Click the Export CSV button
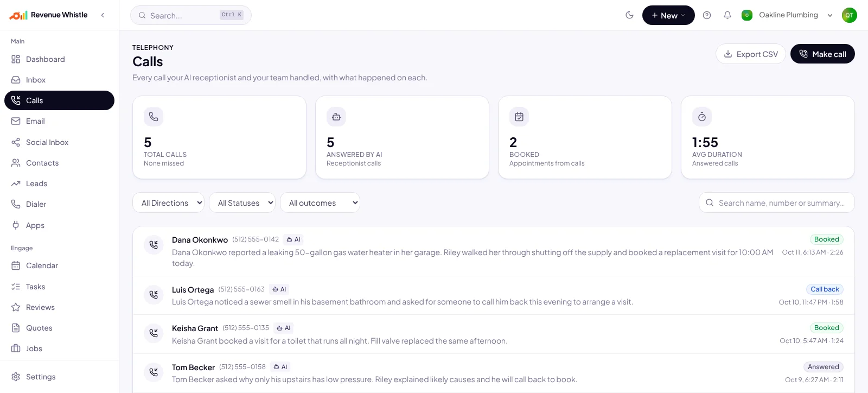 coord(751,54)
